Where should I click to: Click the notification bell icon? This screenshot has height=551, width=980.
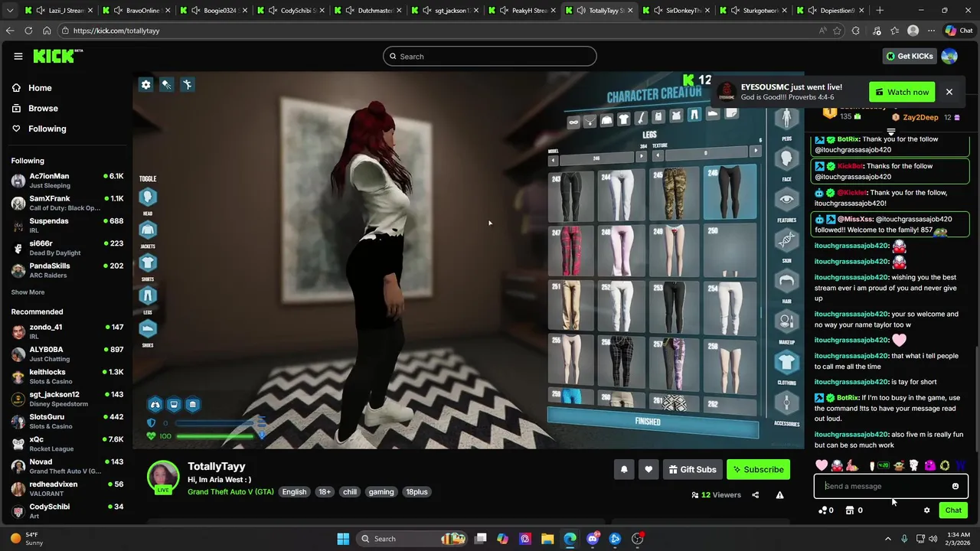[624, 469]
